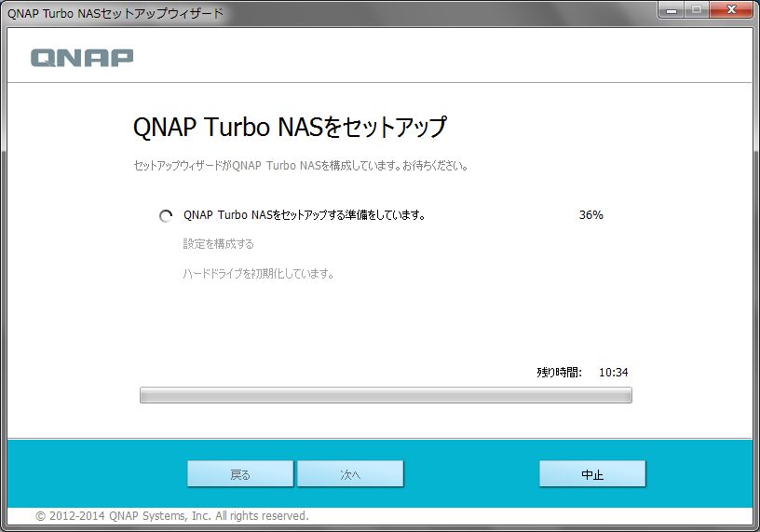
Task: Minimize the setup wizard window
Action: 672,9
